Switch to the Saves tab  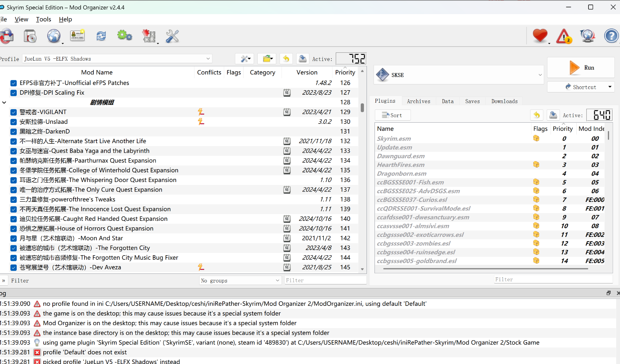tap(472, 101)
